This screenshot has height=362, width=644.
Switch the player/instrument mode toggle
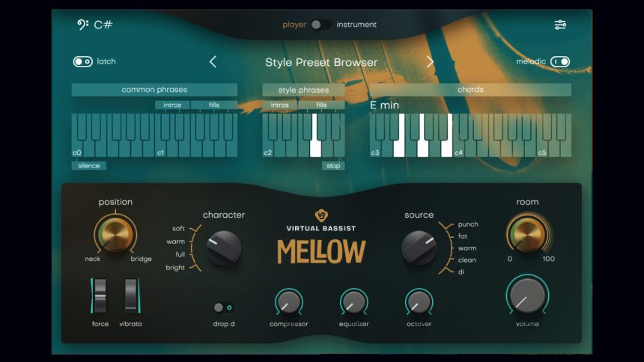321,25
